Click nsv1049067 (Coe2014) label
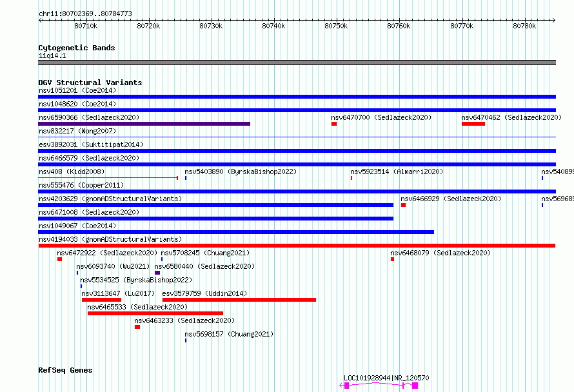574x392 pixels. 77,226
